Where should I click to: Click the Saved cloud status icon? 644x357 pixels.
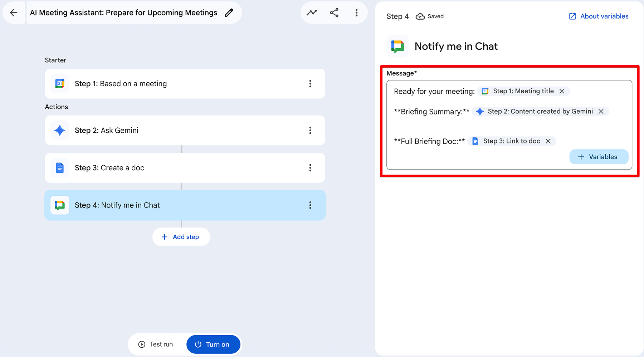tap(420, 16)
